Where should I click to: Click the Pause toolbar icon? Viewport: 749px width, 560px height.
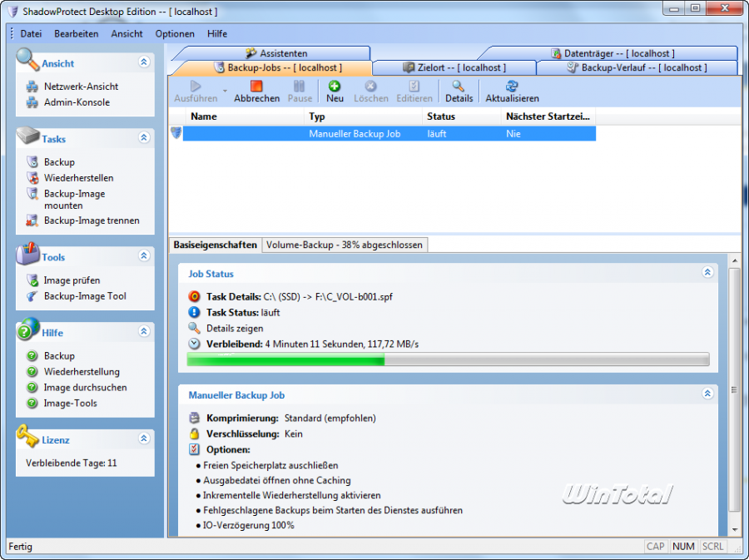299,86
